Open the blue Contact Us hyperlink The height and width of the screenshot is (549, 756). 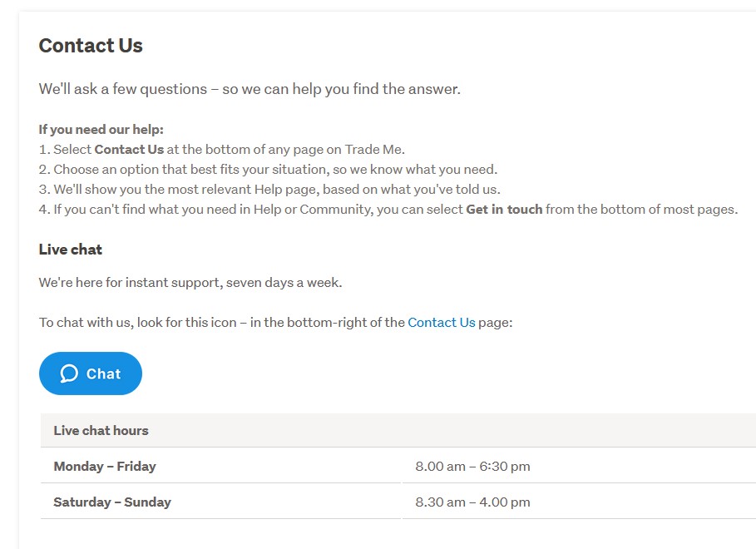pos(441,322)
